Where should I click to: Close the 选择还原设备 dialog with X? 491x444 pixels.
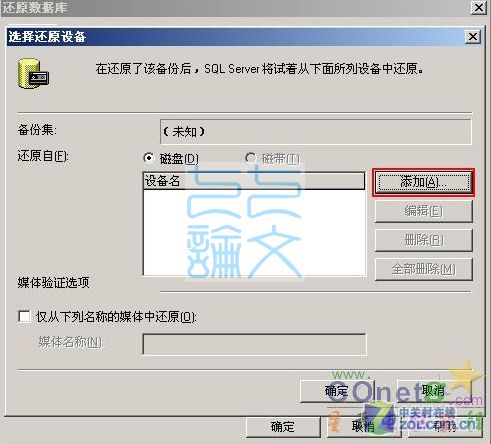pos(473,37)
